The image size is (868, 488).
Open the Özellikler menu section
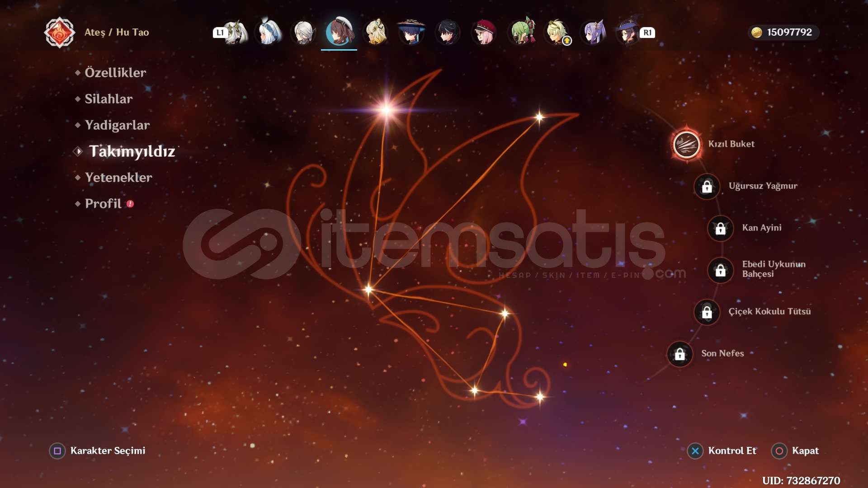(115, 73)
